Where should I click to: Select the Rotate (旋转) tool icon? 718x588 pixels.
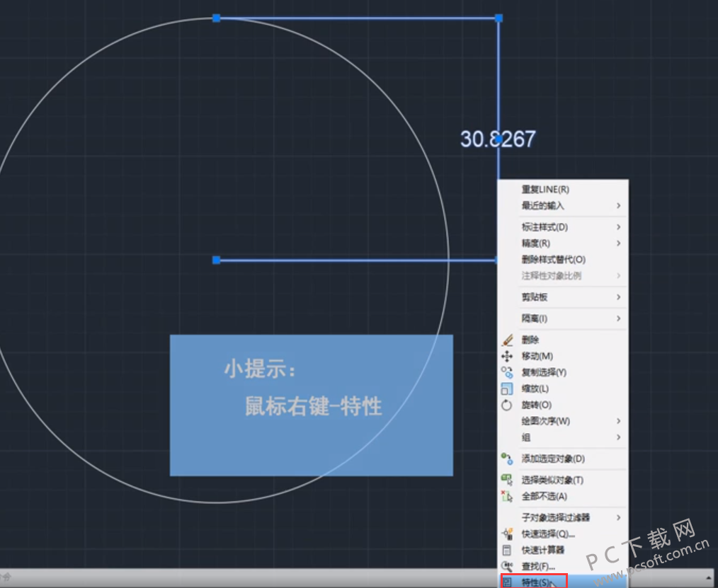point(507,405)
